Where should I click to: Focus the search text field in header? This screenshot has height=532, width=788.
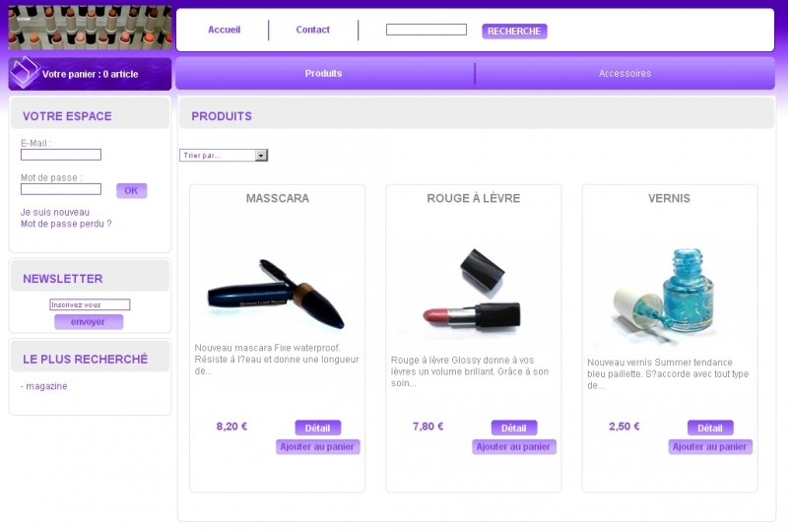(427, 30)
